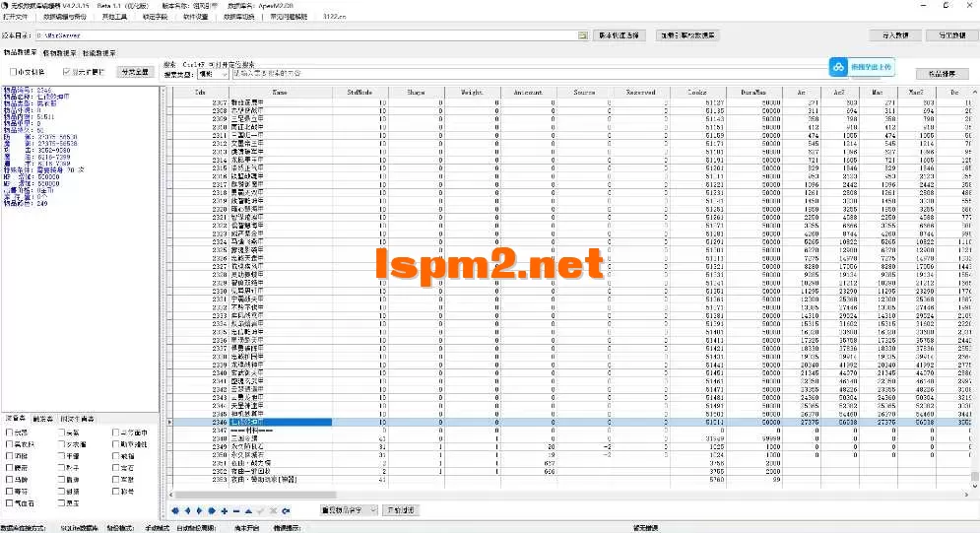Viewport: 980px width, 533px height.
Task: Click horizontal scrollbar thumb below table
Action: [256, 495]
